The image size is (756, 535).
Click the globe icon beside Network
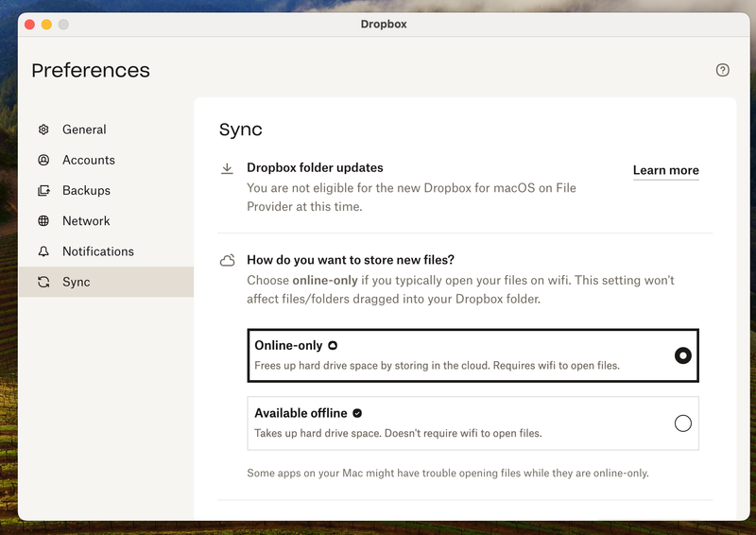43,221
